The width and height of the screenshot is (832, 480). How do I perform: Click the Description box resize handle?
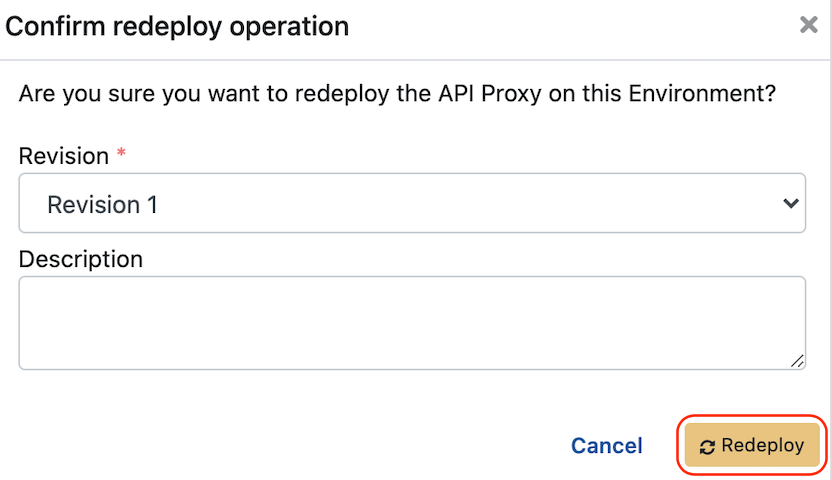click(797, 361)
